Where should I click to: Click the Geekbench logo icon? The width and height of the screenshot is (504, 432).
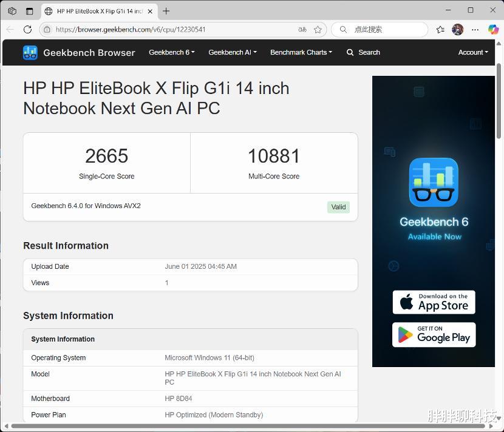point(30,52)
